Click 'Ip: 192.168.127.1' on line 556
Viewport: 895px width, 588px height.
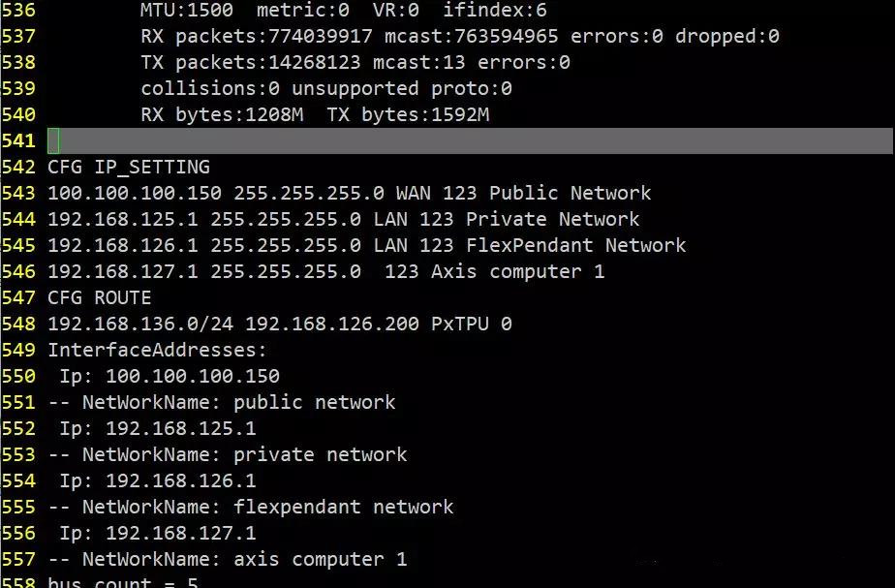[158, 533]
